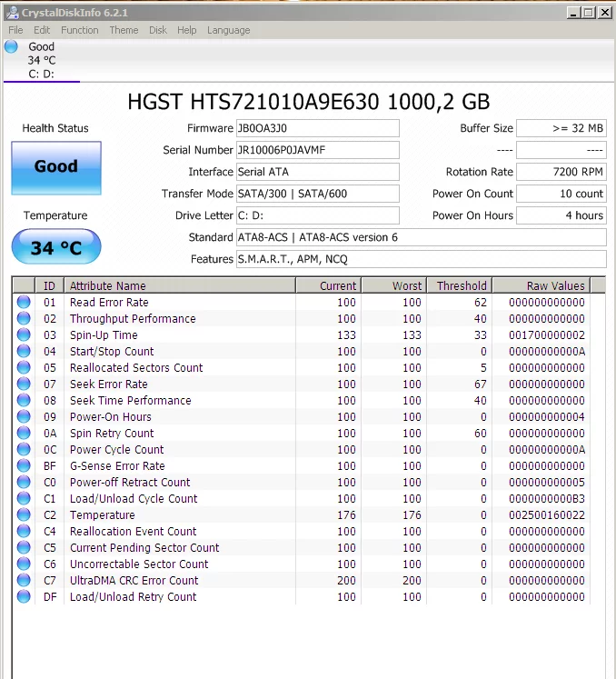Click the Drive Letter field
Image resolution: width=616 pixels, height=679 pixels.
[x=318, y=215]
